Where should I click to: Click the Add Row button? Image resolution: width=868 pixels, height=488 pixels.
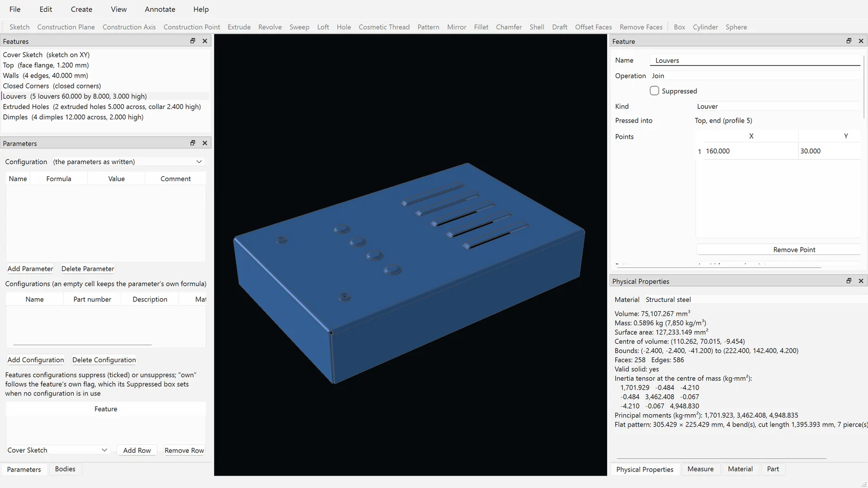tap(137, 451)
